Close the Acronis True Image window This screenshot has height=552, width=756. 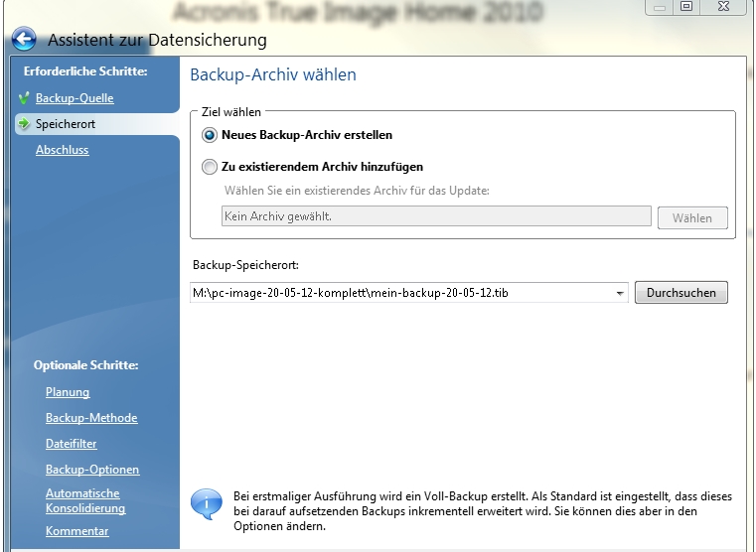[x=723, y=7]
